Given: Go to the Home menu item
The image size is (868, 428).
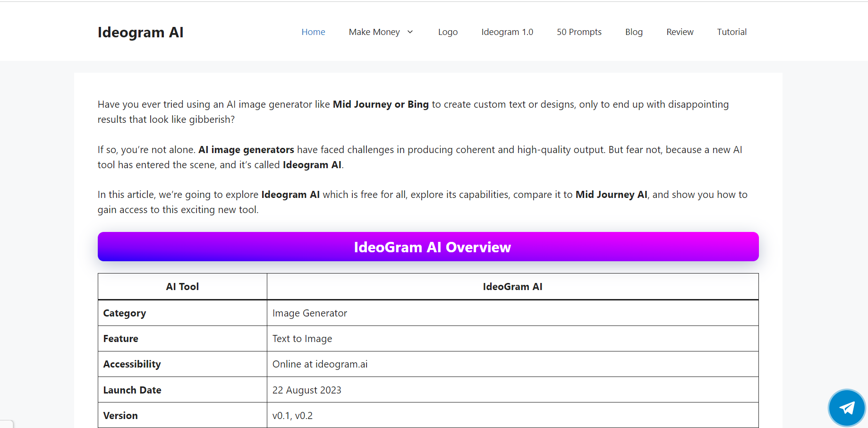Looking at the screenshot, I should tap(313, 32).
